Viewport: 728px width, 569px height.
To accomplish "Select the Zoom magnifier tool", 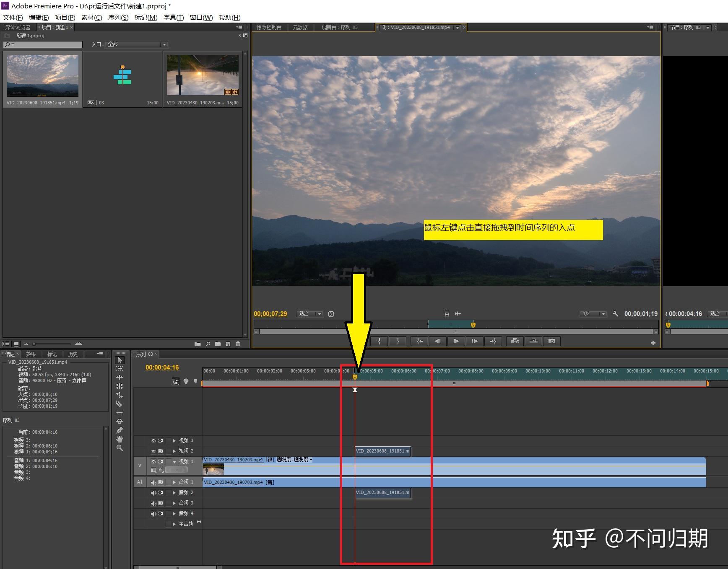I will click(120, 448).
